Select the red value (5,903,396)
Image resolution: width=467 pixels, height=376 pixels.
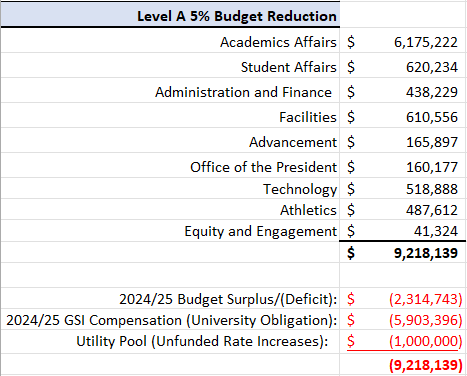[x=426, y=320]
